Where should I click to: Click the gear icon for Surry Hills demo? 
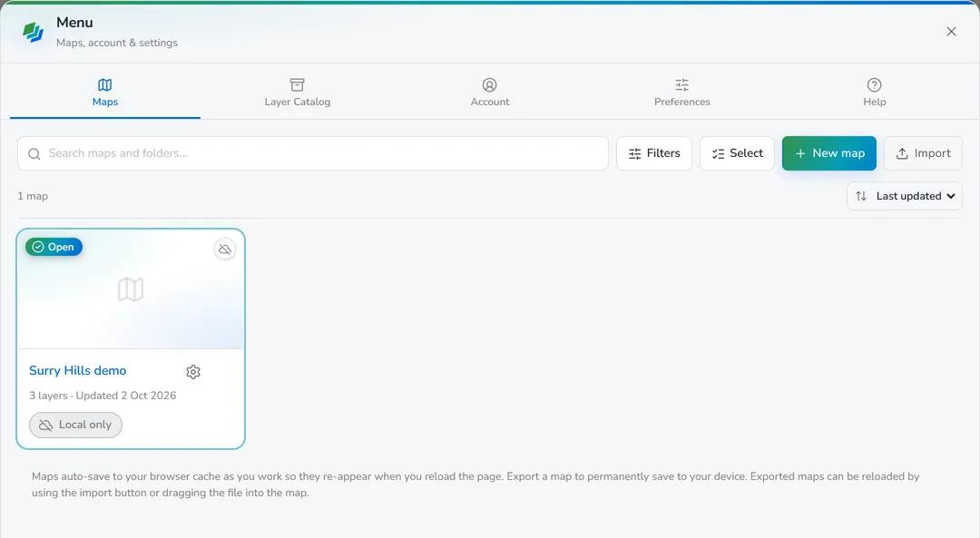pos(193,372)
